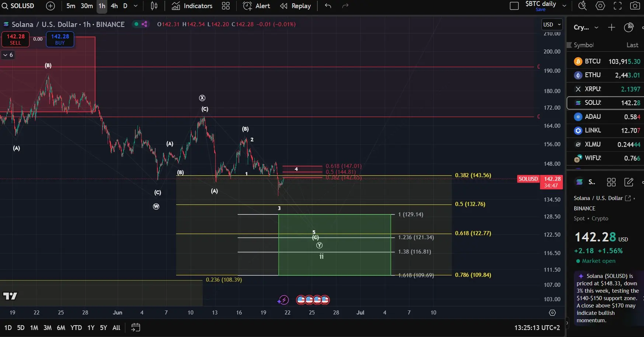Select the D daily timeframe
The width and height of the screenshot is (644, 337).
coord(125,6)
